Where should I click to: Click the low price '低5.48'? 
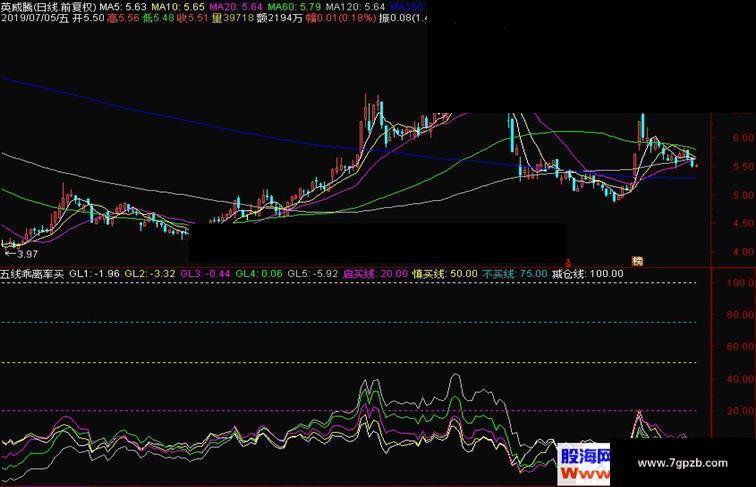tap(158, 18)
